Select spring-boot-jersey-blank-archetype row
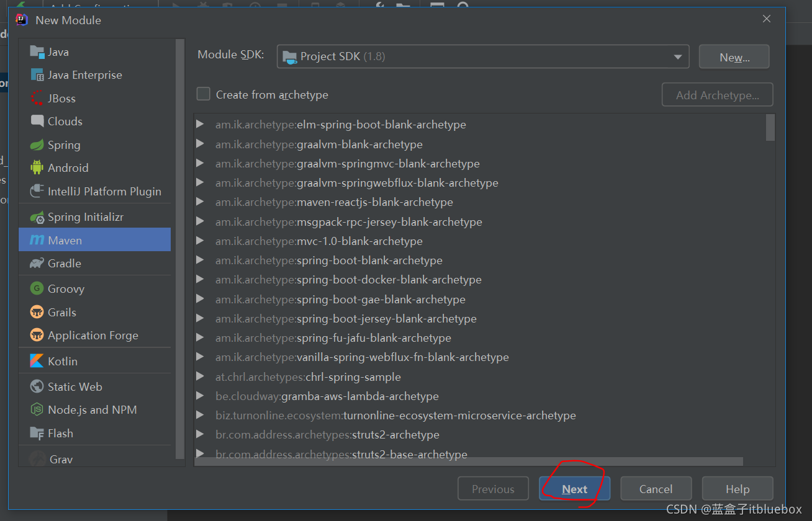Image resolution: width=812 pixels, height=521 pixels. coord(481,318)
